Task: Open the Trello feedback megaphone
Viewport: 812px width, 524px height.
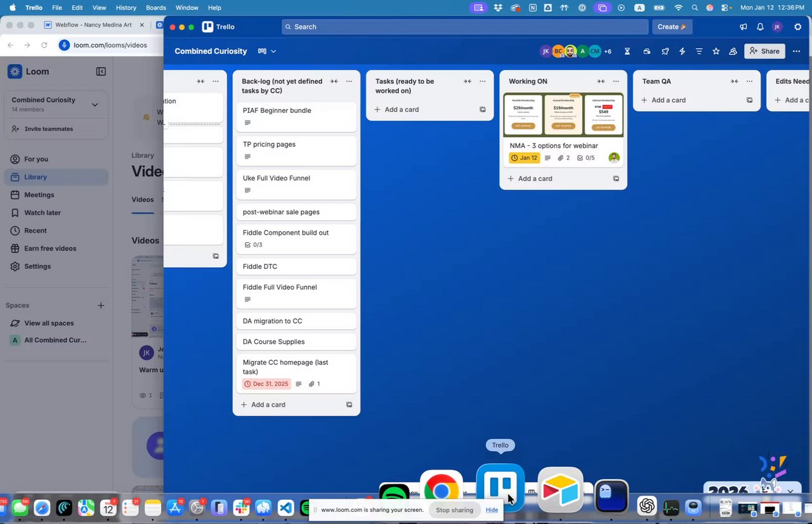Action: [x=743, y=27]
